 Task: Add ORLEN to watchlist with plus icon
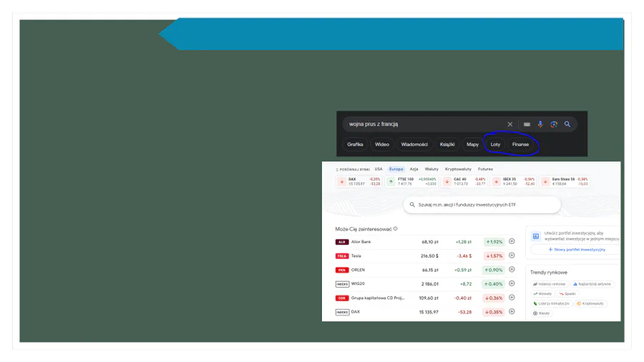click(x=512, y=270)
